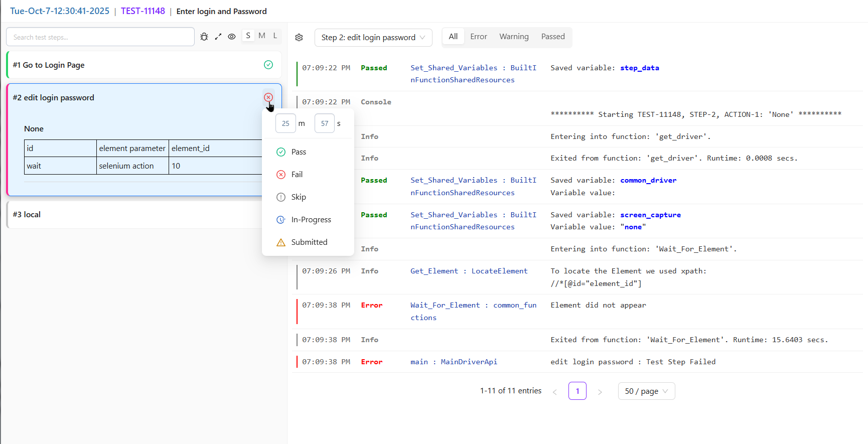Set status to In-Progress
Screen dimensions: 868x444
(x=311, y=220)
